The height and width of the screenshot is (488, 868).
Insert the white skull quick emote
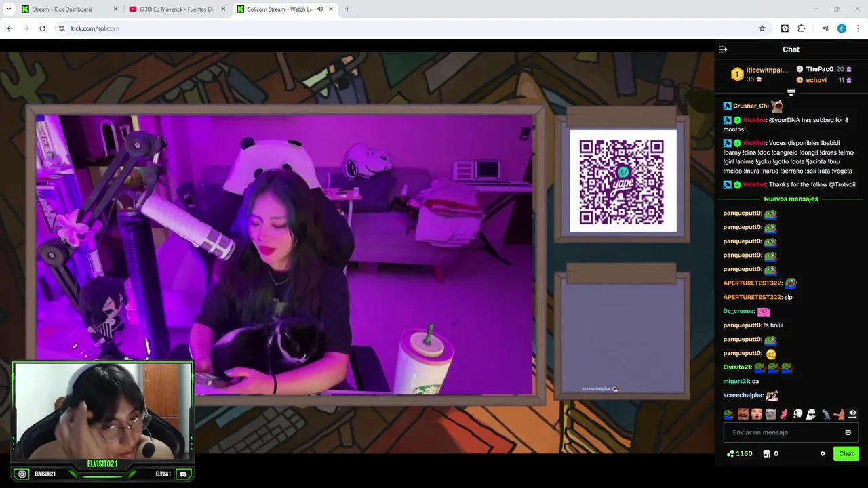[797, 413]
